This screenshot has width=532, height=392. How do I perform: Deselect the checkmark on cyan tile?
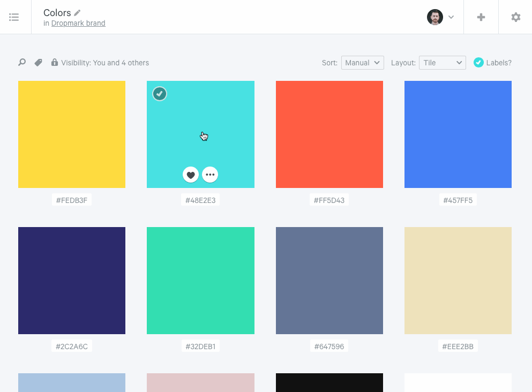coord(160,94)
